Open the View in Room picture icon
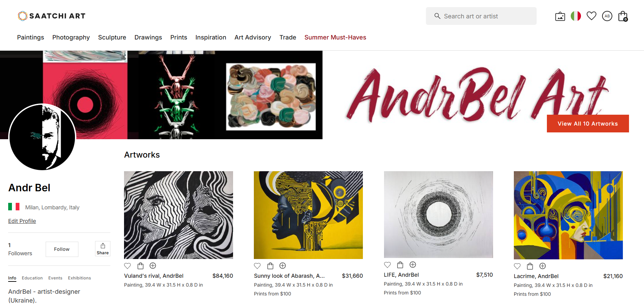Image resolution: width=644 pixels, height=307 pixels. tap(560, 16)
